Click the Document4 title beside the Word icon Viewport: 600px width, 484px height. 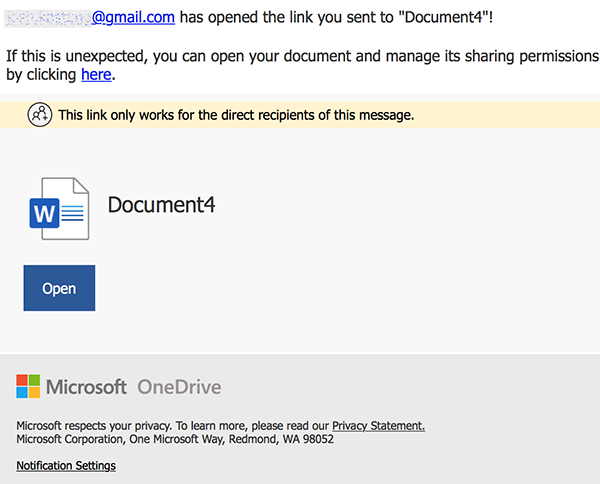tap(161, 205)
